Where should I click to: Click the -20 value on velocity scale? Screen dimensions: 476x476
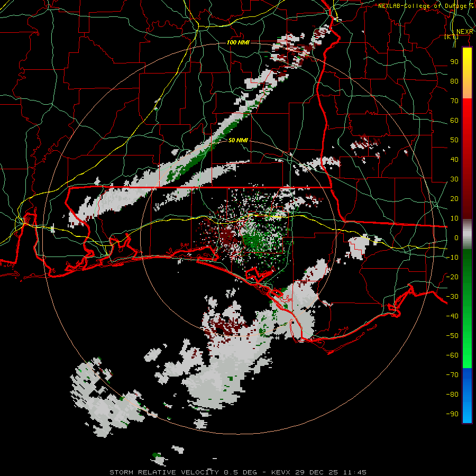452,277
